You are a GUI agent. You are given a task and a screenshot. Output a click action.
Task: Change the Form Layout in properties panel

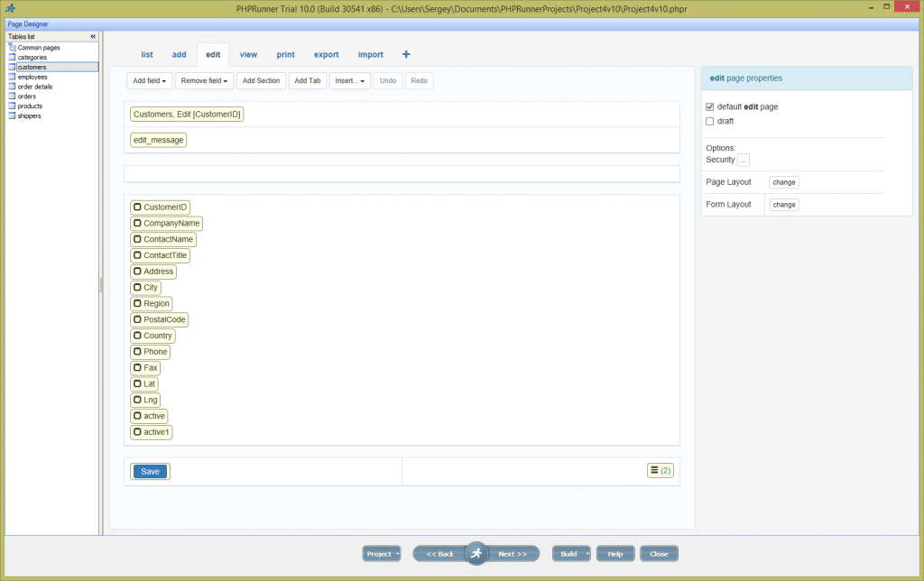[x=783, y=204]
